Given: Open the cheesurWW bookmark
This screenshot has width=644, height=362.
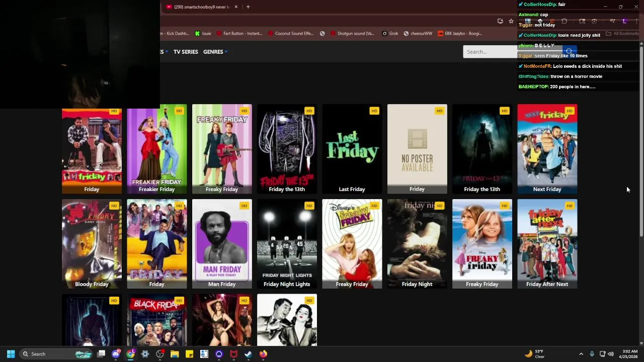Looking at the screenshot, I should pos(418,34).
